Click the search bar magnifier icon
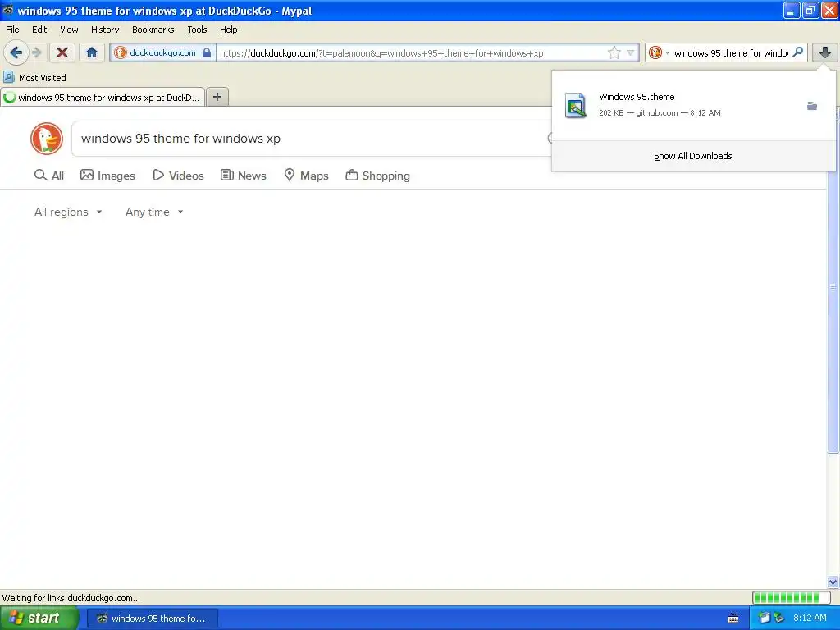840x630 pixels. coord(797,52)
